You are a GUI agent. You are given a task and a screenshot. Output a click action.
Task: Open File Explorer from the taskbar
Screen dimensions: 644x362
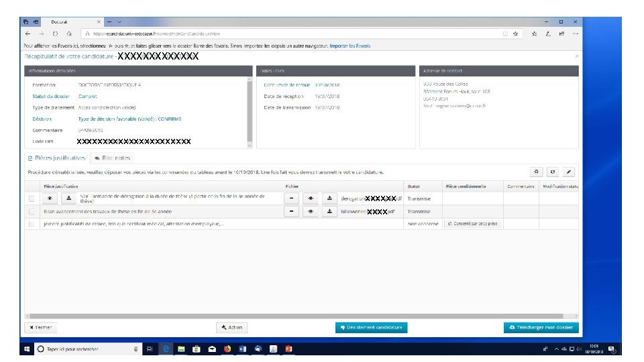point(181,349)
